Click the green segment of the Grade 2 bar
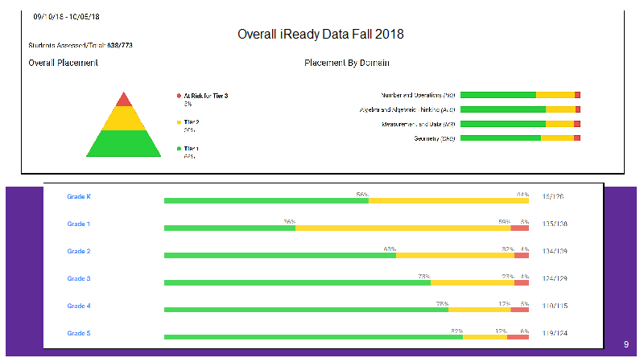This screenshot has width=644, height=362. [x=280, y=255]
